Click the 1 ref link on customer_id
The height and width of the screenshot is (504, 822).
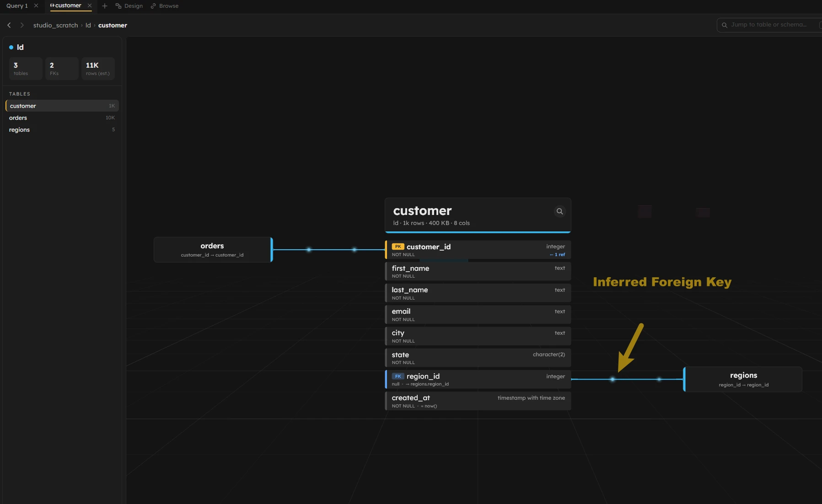[x=558, y=255]
